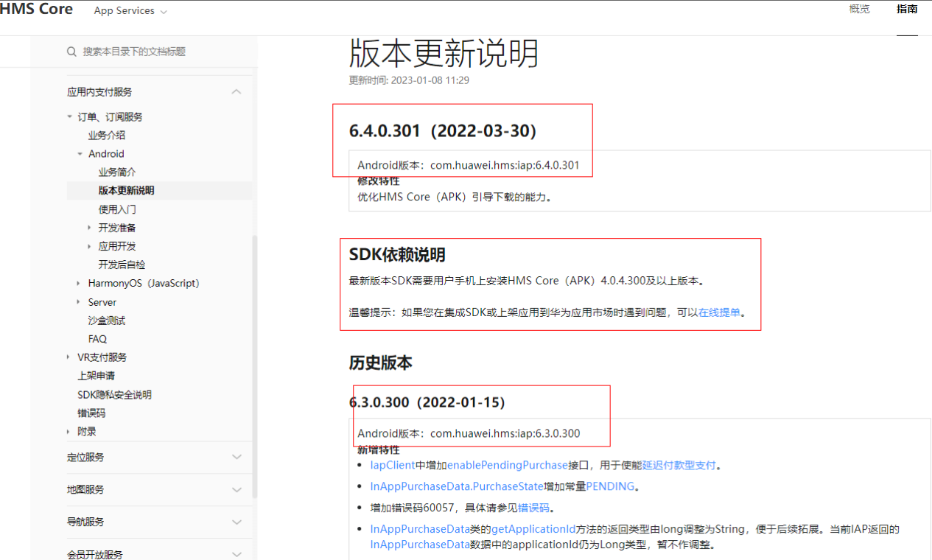Expand the Server tree node
This screenshot has height=560, width=932.
80,302
